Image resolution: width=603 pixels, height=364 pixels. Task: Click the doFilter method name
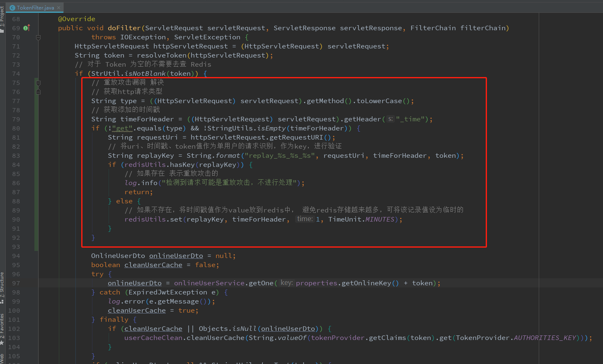[x=124, y=28]
